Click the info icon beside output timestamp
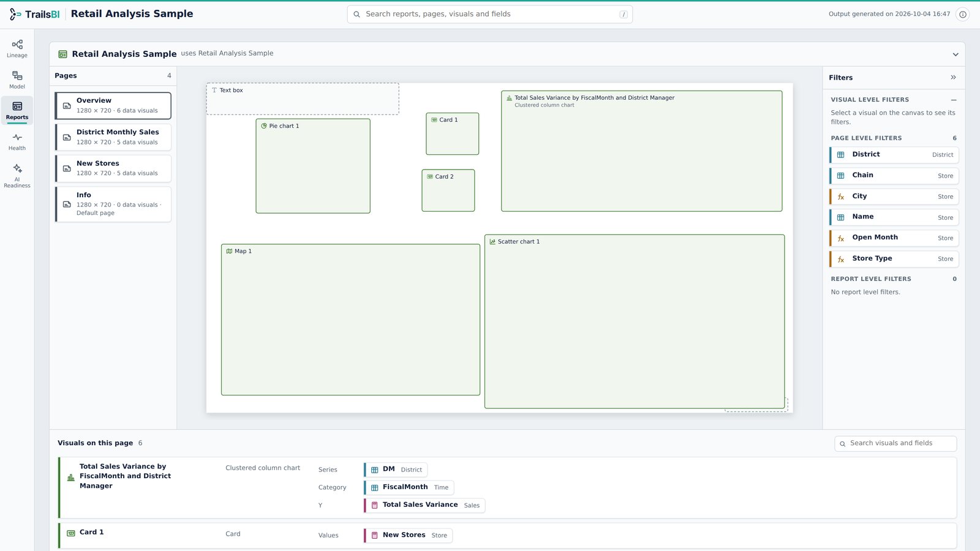Screen dimensions: 980x551 point(963,14)
